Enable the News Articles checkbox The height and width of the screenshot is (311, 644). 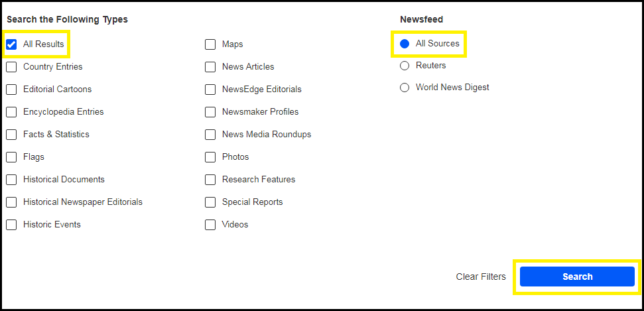210,67
